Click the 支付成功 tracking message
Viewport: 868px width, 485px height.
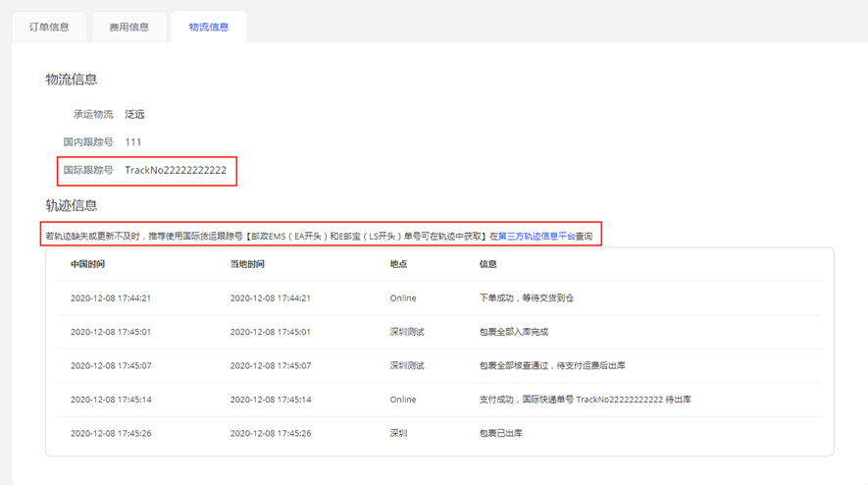pos(585,400)
